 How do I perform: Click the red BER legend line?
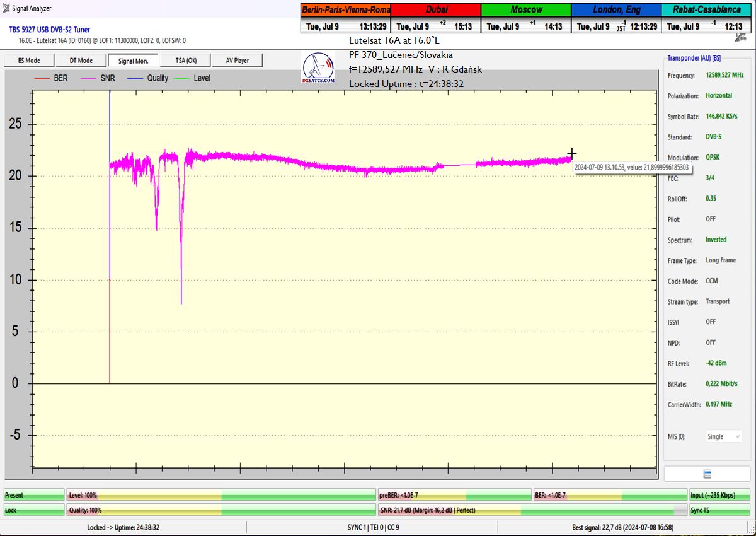click(x=42, y=78)
